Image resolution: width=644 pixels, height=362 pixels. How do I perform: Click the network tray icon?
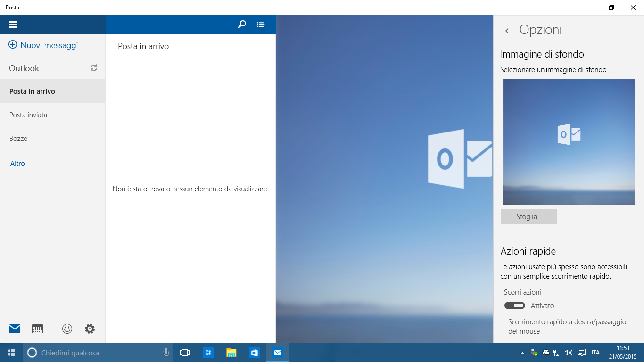[x=557, y=353]
